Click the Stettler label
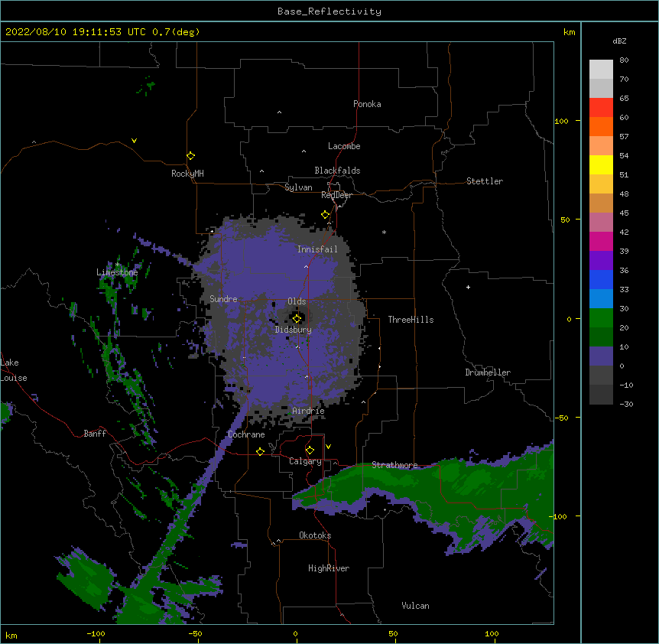The image size is (659, 644). coord(485,181)
